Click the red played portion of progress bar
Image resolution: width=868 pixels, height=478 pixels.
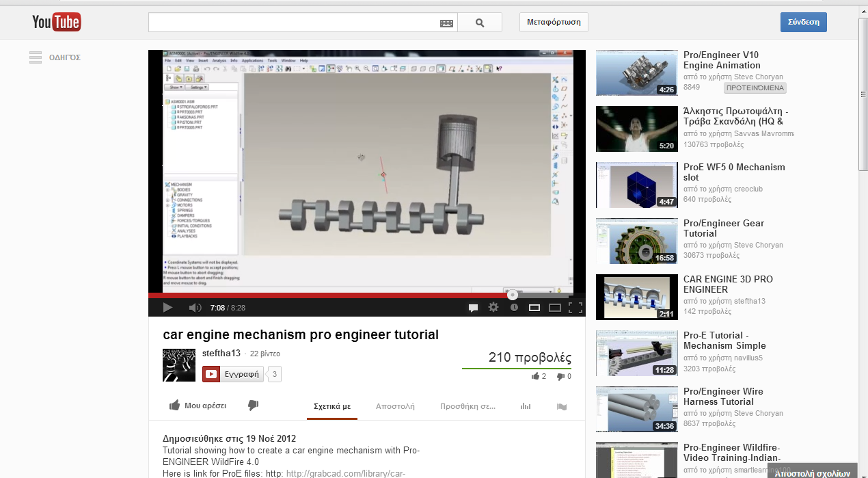[328, 295]
